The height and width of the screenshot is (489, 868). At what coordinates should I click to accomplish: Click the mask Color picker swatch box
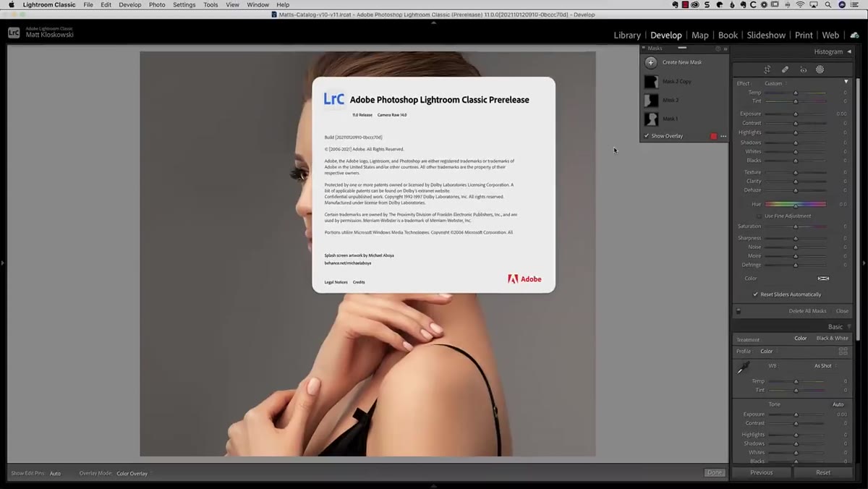point(823,278)
